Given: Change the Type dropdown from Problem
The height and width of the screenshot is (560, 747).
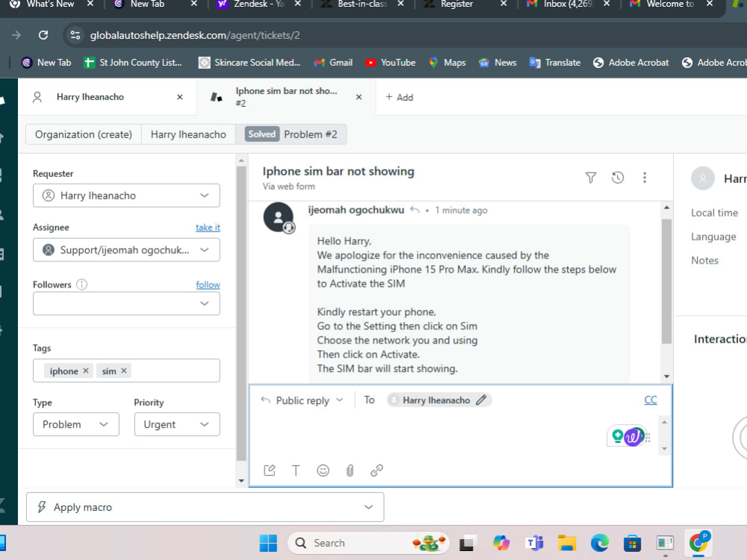Looking at the screenshot, I should pyautogui.click(x=75, y=424).
